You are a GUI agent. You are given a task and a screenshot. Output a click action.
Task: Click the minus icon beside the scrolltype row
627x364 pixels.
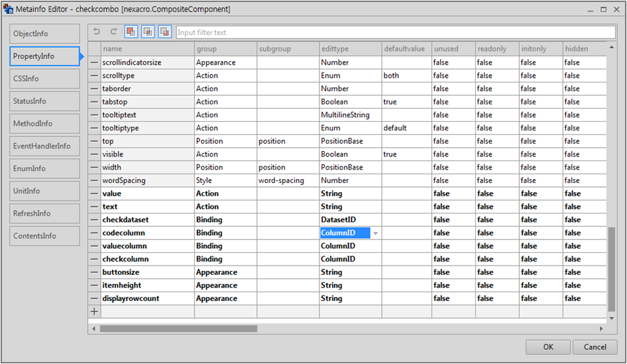click(x=94, y=76)
